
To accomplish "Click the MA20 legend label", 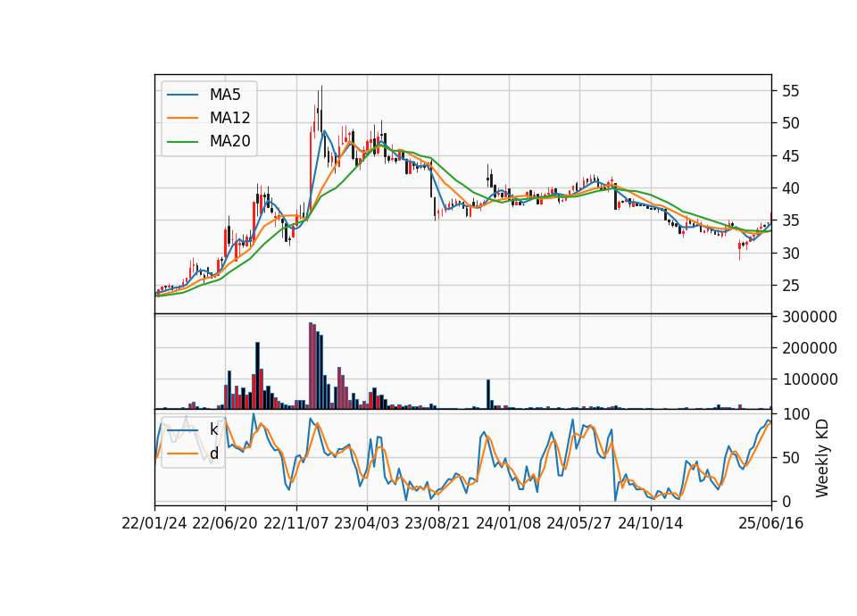I will (229, 141).
